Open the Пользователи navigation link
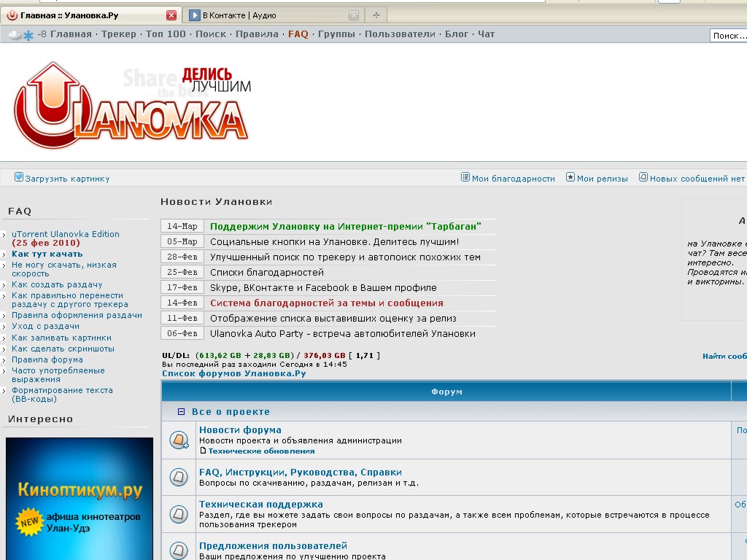 [400, 34]
